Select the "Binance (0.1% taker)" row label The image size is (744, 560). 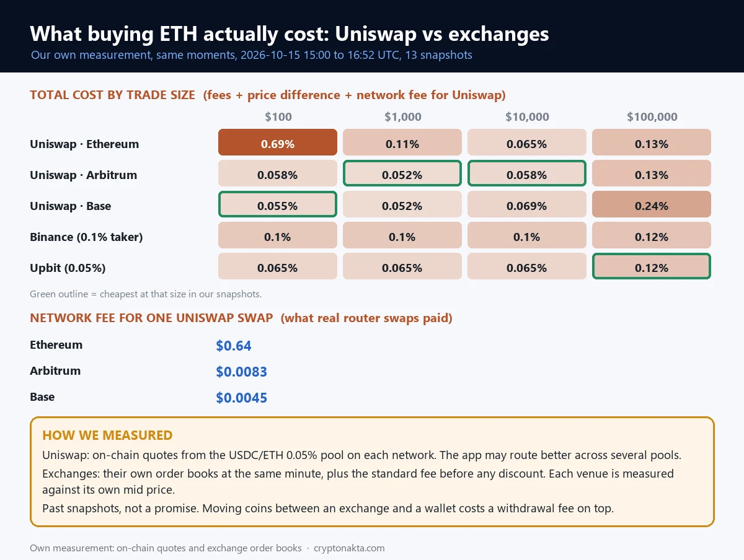pyautogui.click(x=86, y=237)
